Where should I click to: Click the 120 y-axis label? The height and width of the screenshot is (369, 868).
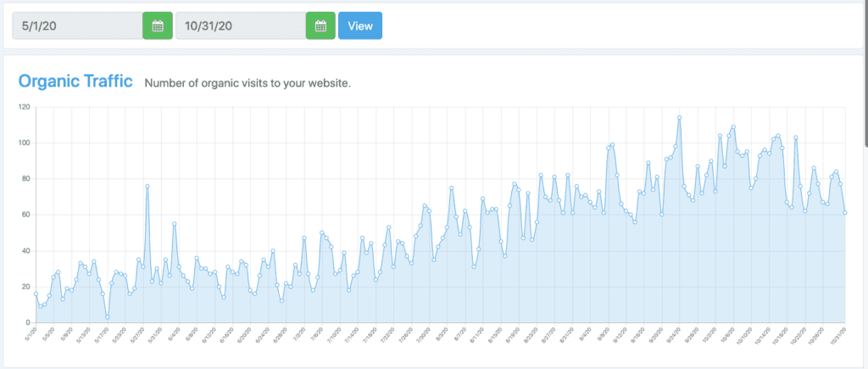(x=24, y=107)
